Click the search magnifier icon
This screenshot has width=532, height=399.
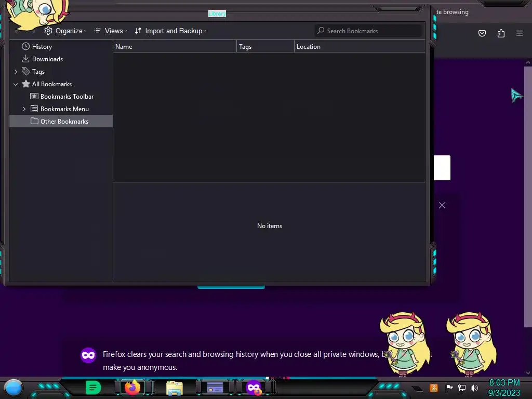[x=321, y=31]
